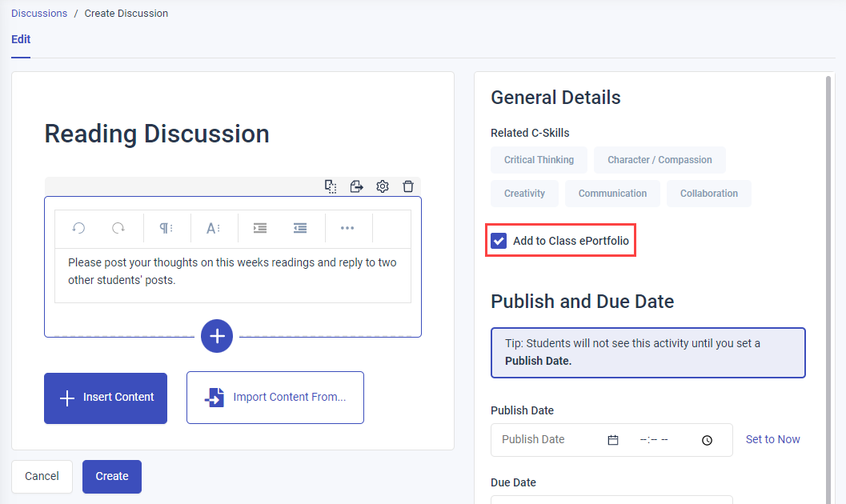This screenshot has height=504, width=846.
Task: Open paragraph format options icon
Action: pyautogui.click(x=166, y=228)
